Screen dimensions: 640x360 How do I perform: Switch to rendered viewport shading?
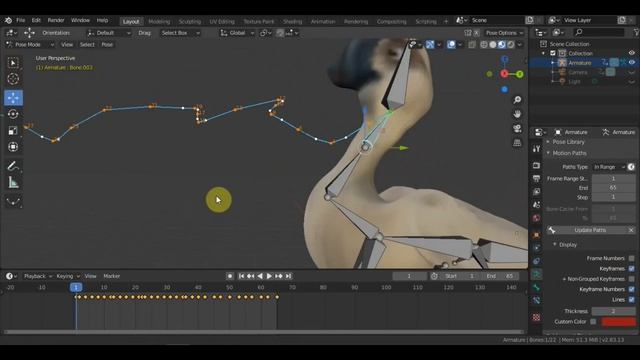point(511,44)
